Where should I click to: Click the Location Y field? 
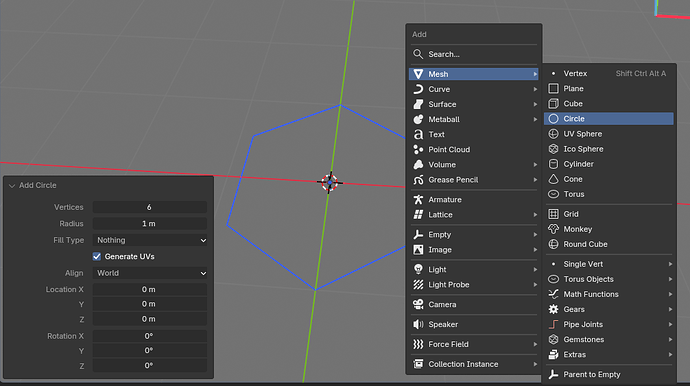click(150, 304)
